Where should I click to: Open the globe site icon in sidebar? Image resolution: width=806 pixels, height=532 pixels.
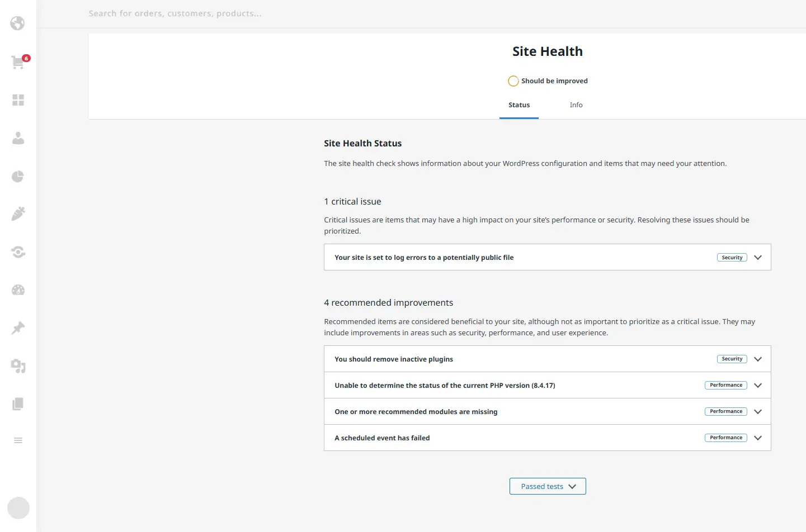pyautogui.click(x=18, y=23)
